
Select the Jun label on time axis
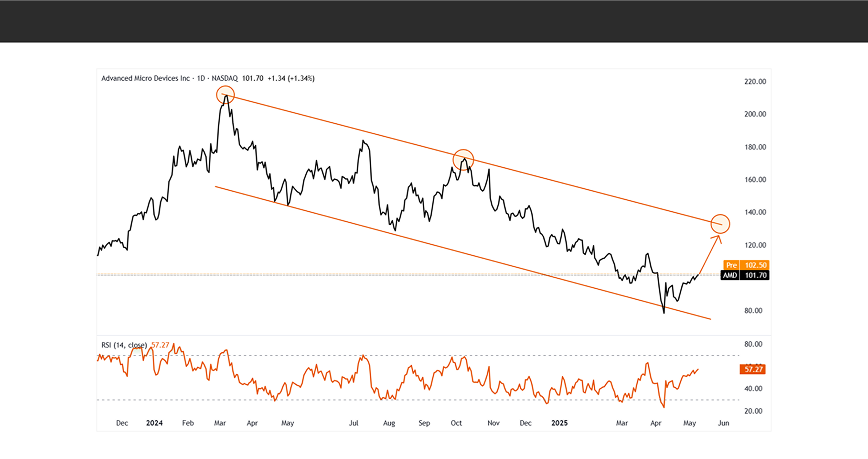point(723,424)
